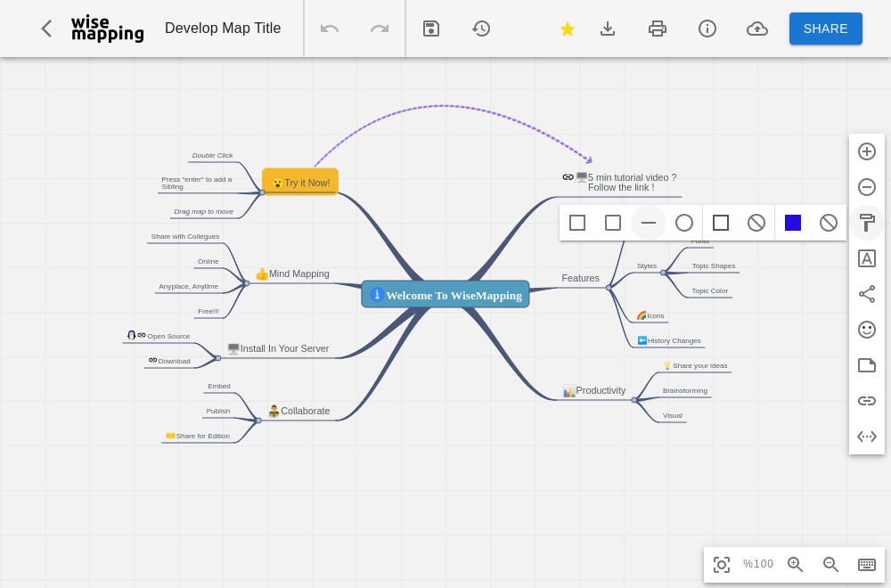This screenshot has height=588, width=891.
Task: Select the Productivity topic
Action: point(593,390)
